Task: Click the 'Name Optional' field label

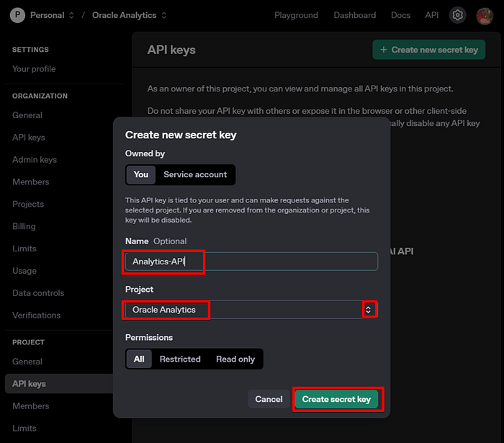Action: tap(156, 241)
